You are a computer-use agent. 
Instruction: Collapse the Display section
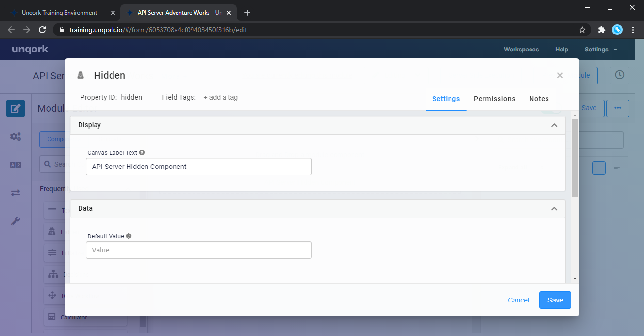point(554,125)
